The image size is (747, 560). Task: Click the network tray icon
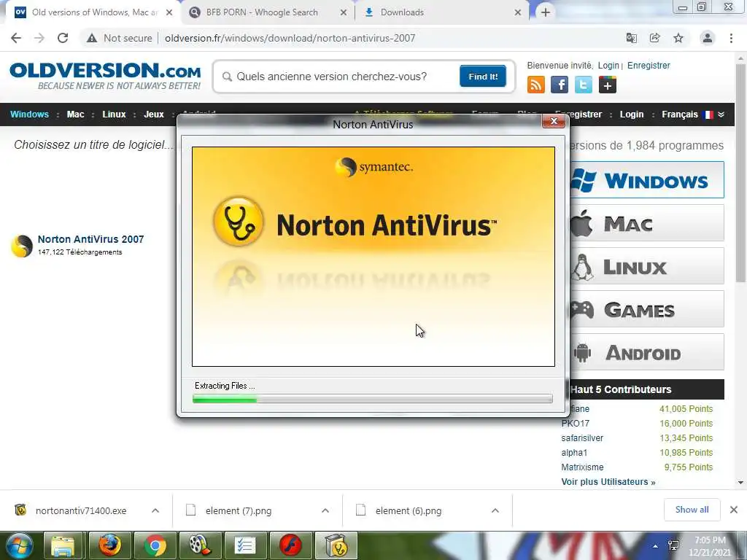(673, 545)
